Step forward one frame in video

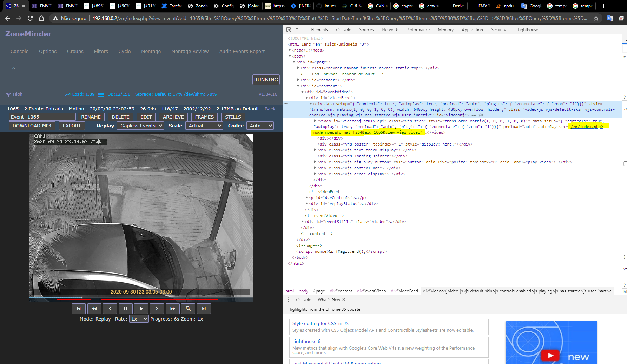tap(157, 309)
